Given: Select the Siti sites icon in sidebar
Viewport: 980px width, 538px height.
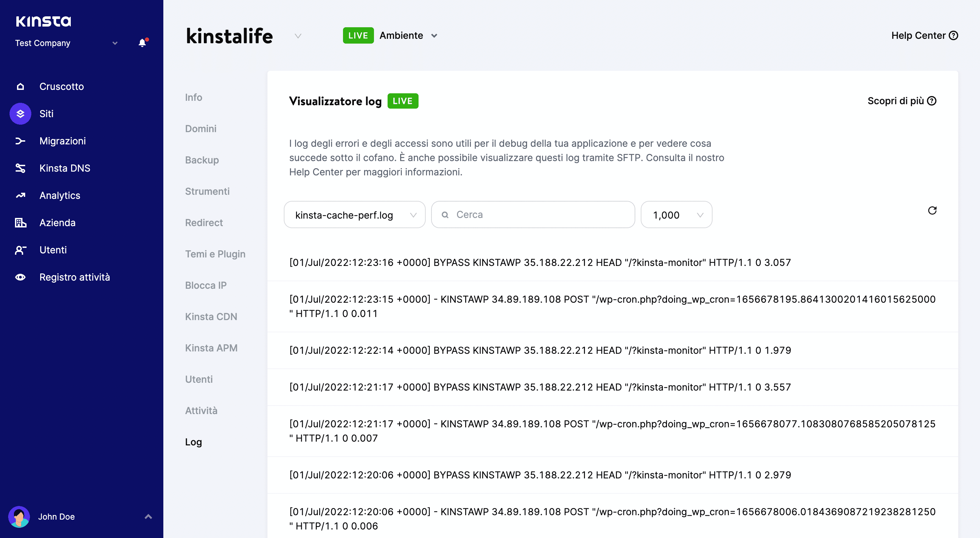Looking at the screenshot, I should click(20, 113).
